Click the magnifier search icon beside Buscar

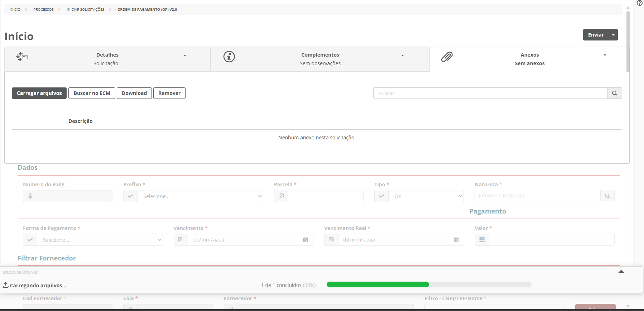[x=614, y=93]
